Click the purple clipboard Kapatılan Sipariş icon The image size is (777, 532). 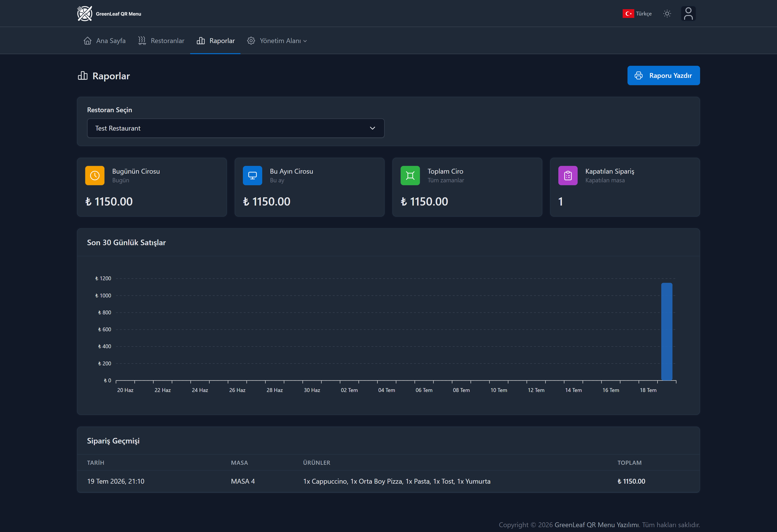[x=568, y=176]
